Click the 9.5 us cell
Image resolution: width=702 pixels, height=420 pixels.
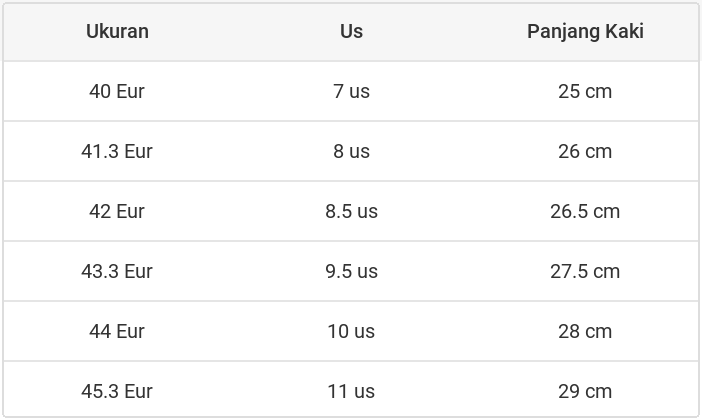351,271
